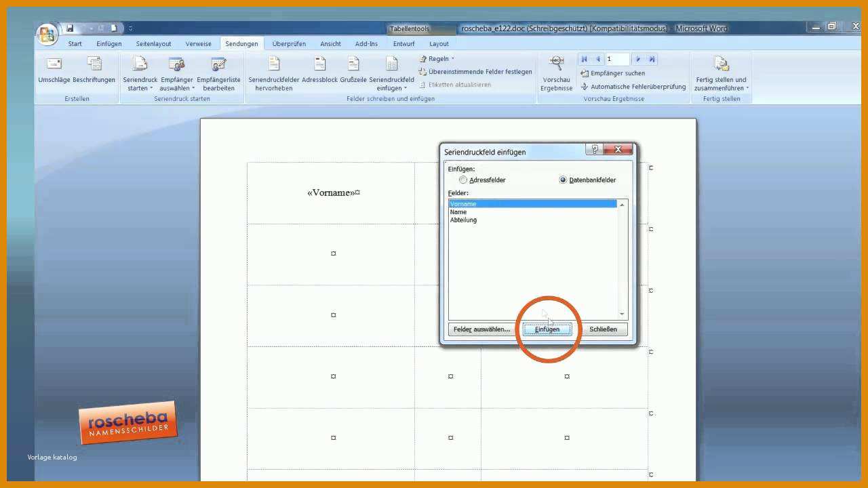Switch to the Seitenlayout tab
Viewport: 868px width, 488px height.
[x=153, y=44]
